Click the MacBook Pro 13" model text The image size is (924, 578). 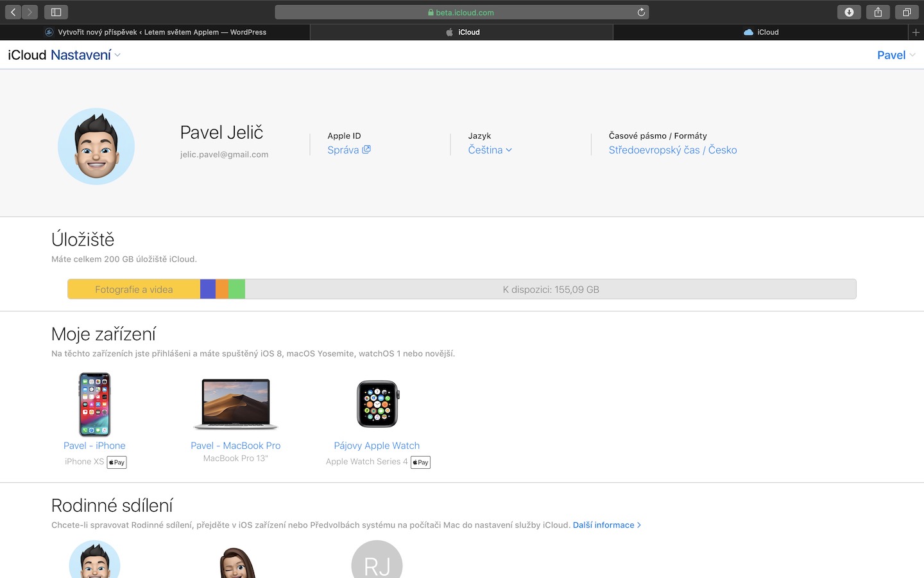click(x=235, y=459)
